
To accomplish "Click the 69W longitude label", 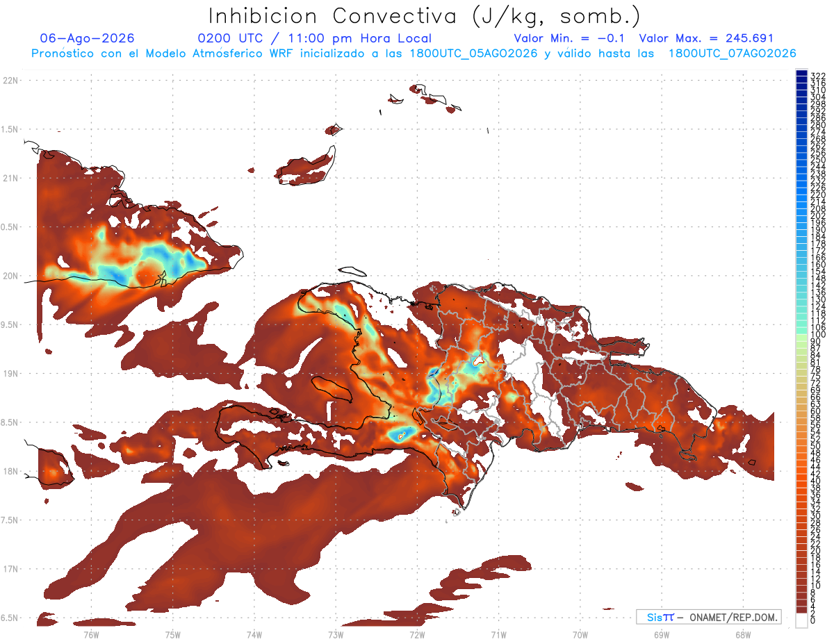I will point(661,634).
